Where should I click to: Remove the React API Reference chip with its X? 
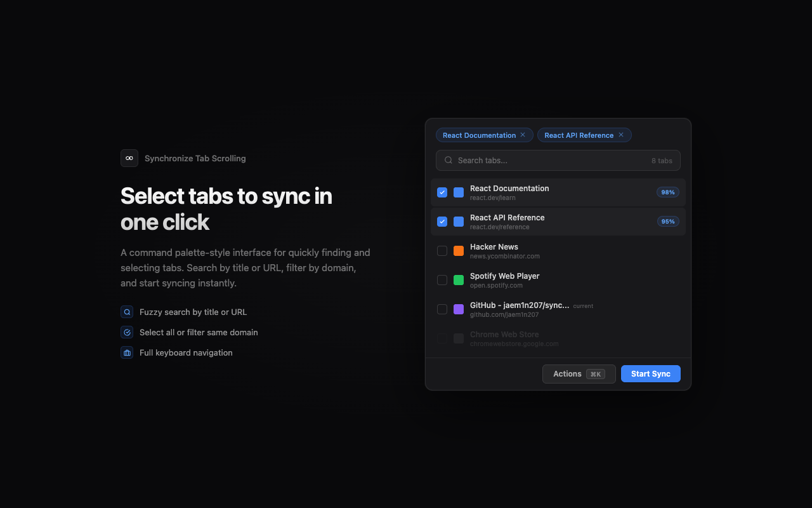(621, 135)
